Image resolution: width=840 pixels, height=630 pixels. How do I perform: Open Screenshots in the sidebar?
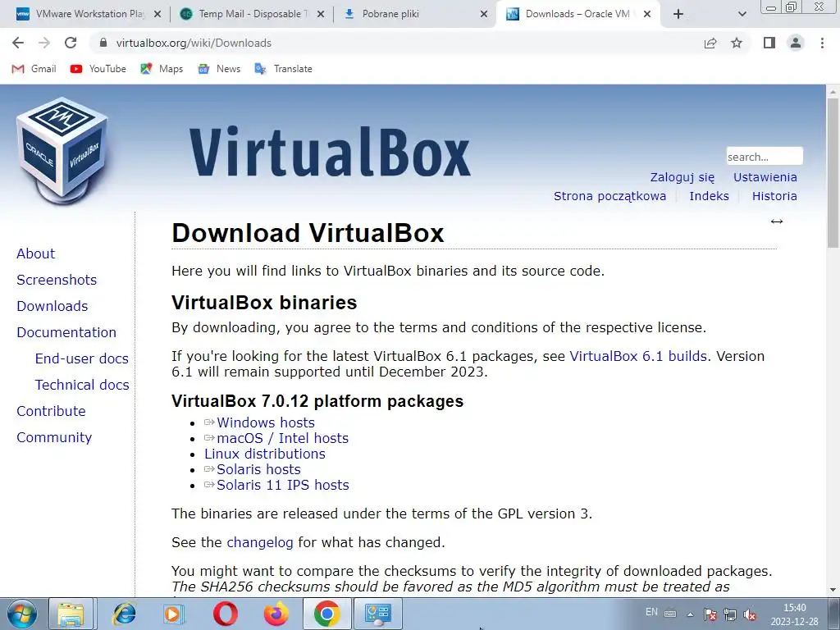pyautogui.click(x=57, y=280)
